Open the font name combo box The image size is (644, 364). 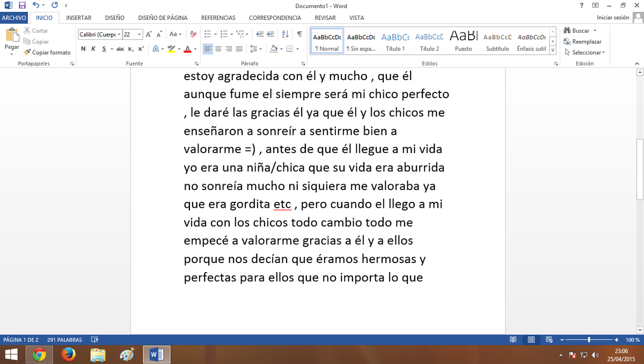click(x=100, y=34)
